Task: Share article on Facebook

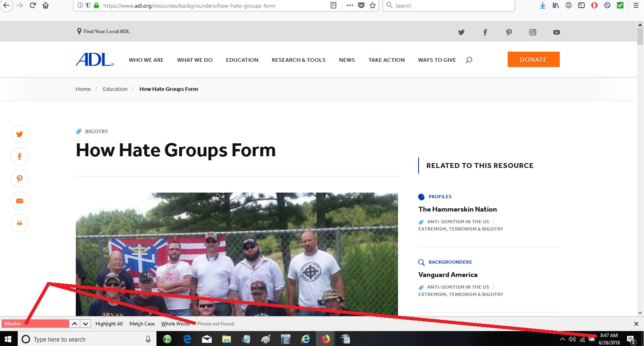Action: (19, 156)
